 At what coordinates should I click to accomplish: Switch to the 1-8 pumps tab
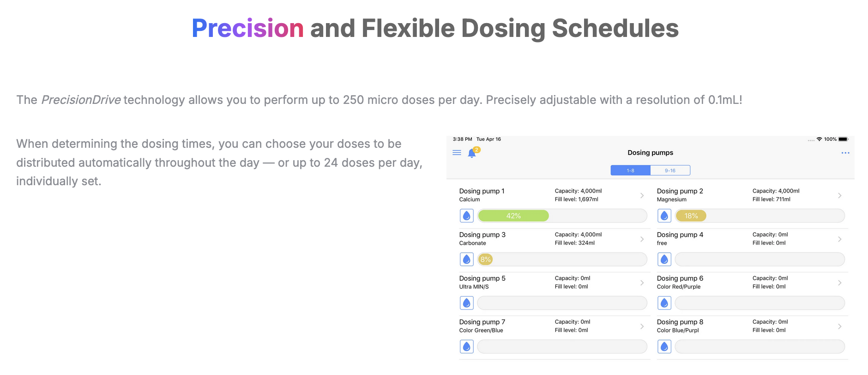[630, 170]
